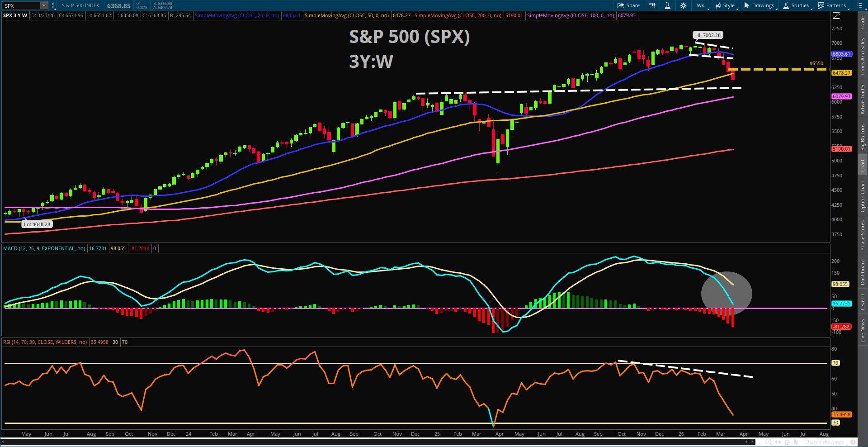Click the 5190.01 red axis price tag
Screen dimensions: 868x447
point(841,149)
